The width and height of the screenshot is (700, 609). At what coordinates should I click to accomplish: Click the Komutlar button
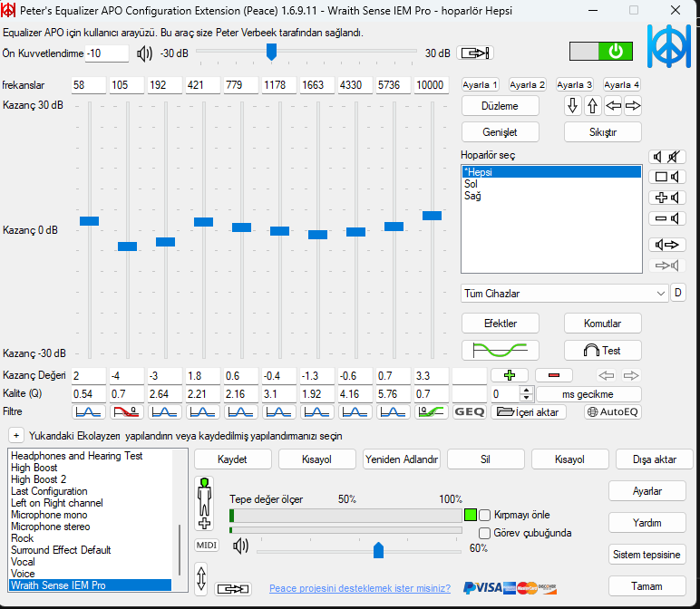point(603,324)
